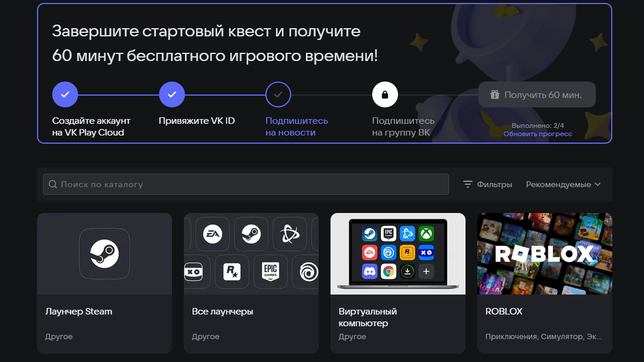This screenshot has height=362, width=644.
Task: Click the Подпишитесь на группу ВК step label
Action: tap(403, 126)
